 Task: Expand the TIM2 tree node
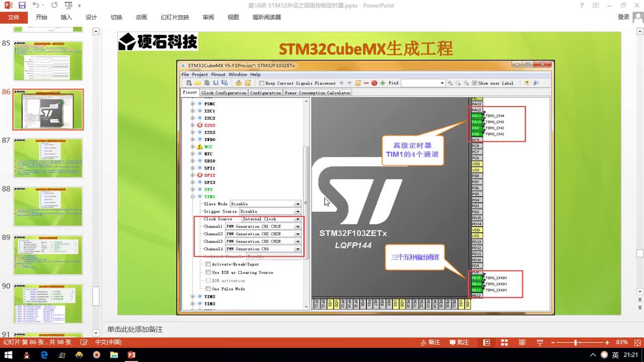pyautogui.click(x=192, y=297)
